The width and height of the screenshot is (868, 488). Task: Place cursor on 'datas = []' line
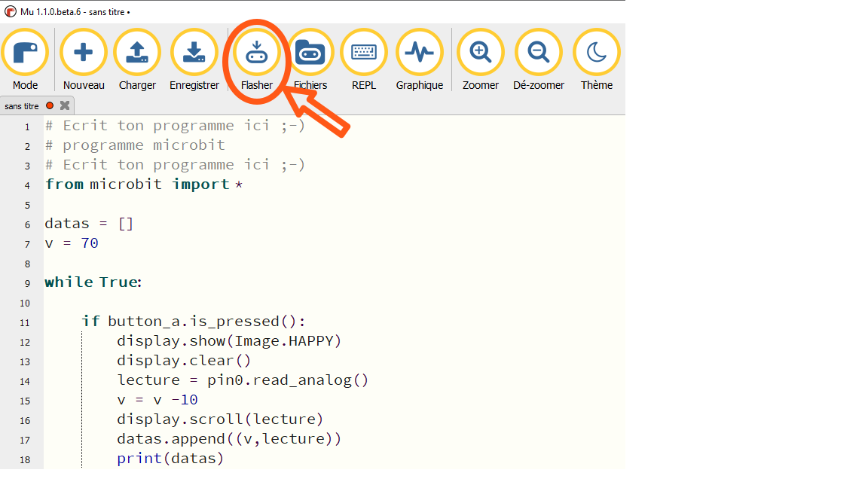click(89, 224)
